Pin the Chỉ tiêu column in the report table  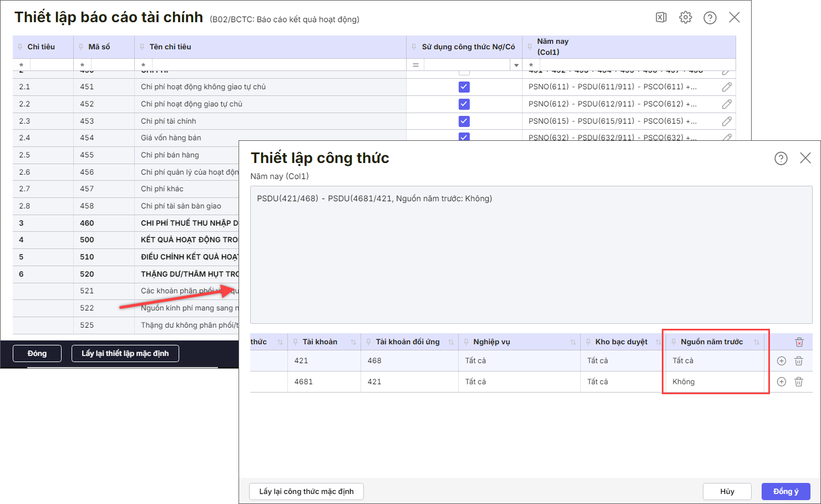[x=21, y=47]
